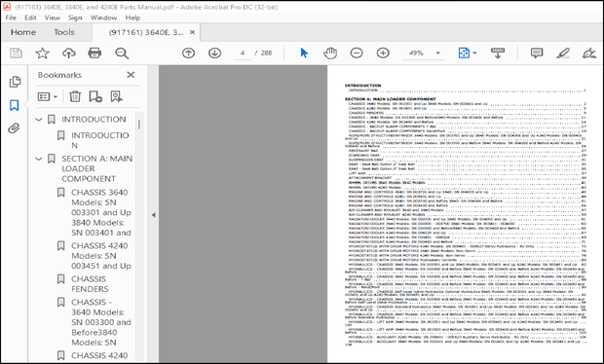Open the Save to cloud upload icon
The width and height of the screenshot is (604, 364).
coord(68,53)
